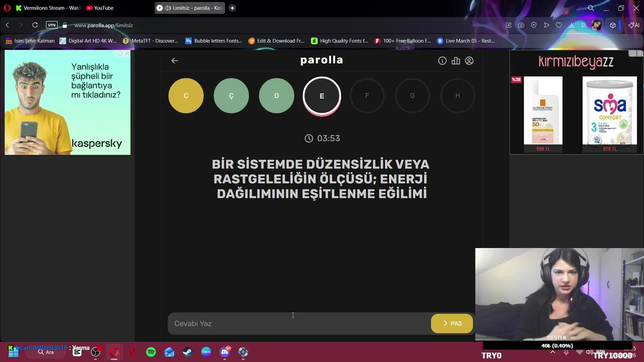Open Opera extensions cube icon
This screenshot has width=644, height=362.
(613, 25)
